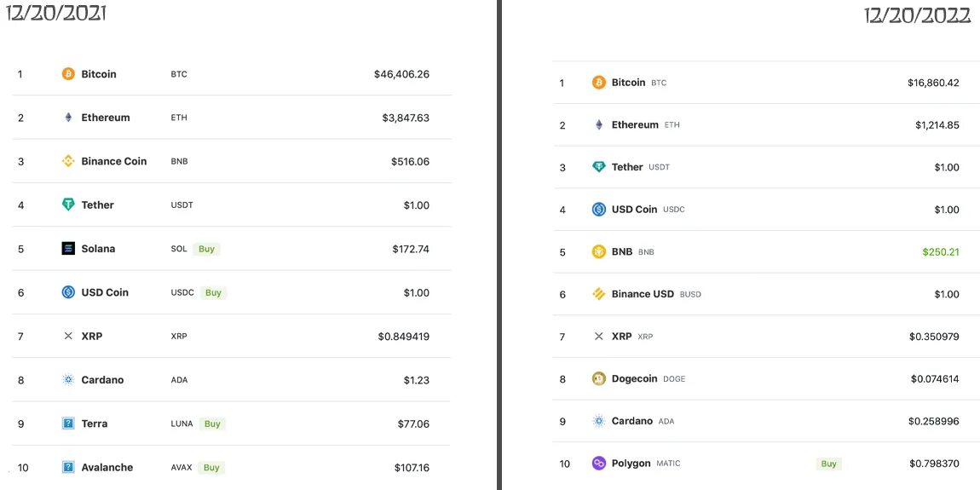980x490 pixels.
Task: Click the Polygon MATIC logo icon
Action: pyautogui.click(x=599, y=464)
